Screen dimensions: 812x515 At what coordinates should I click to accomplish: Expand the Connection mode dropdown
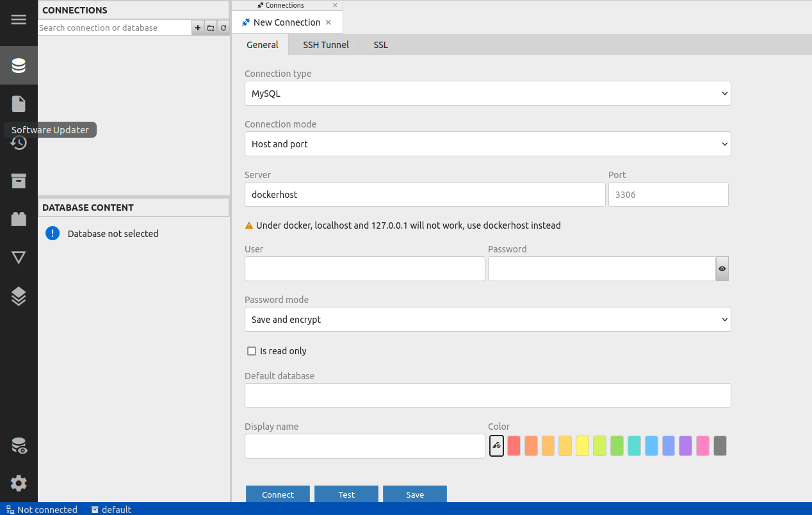[487, 144]
